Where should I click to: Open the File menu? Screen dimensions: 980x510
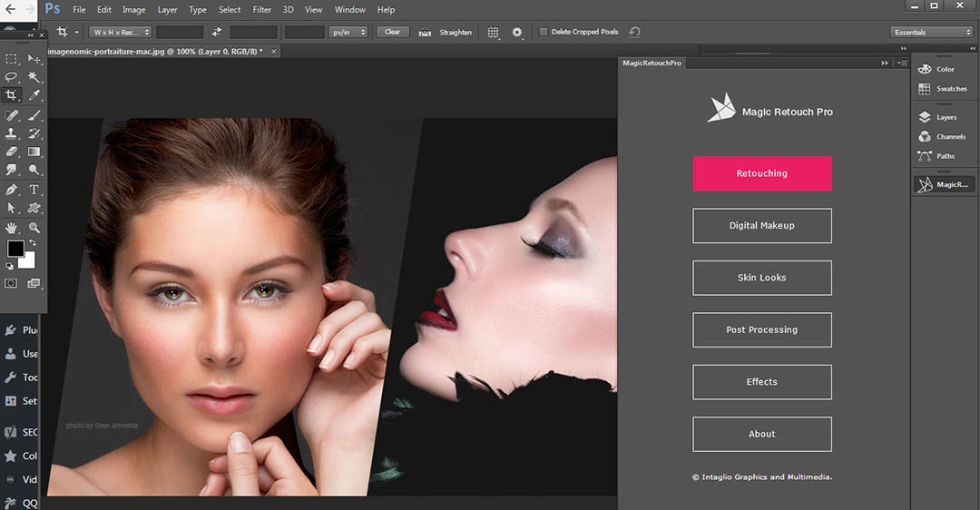click(79, 9)
